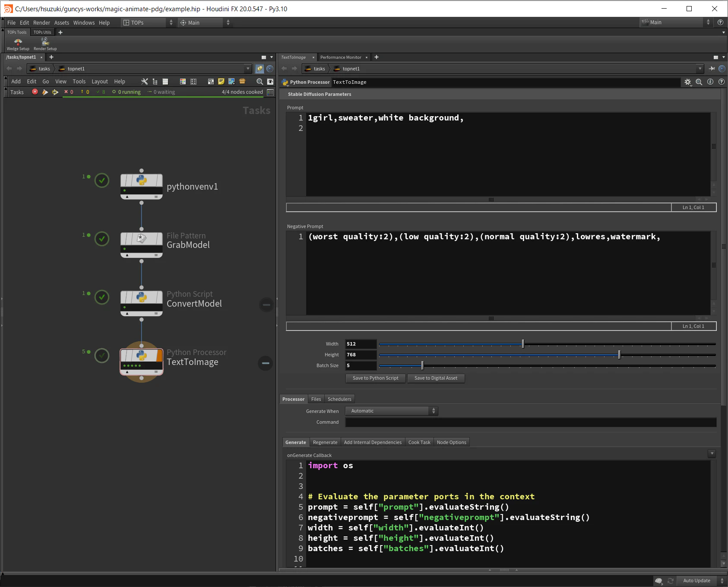Open TOPs desktop selector dropdown
The image size is (728, 587).
point(148,22)
